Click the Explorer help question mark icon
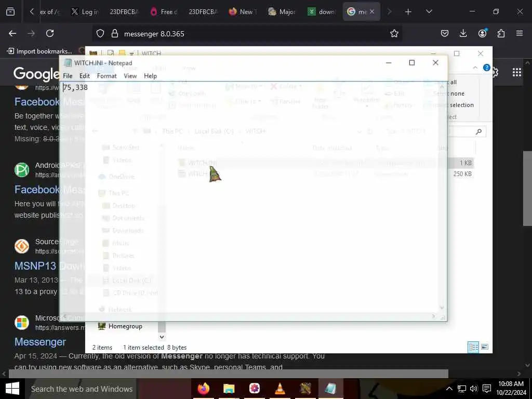 486,68
